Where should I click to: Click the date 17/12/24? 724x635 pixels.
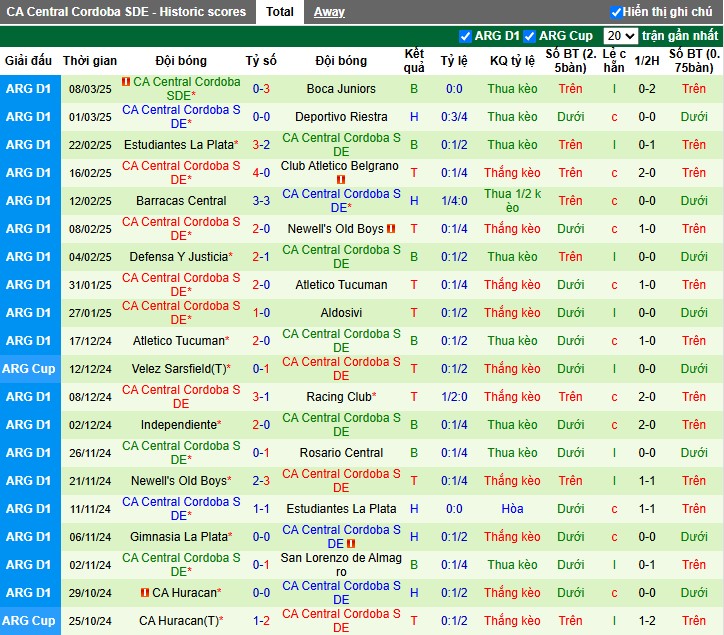click(90, 341)
